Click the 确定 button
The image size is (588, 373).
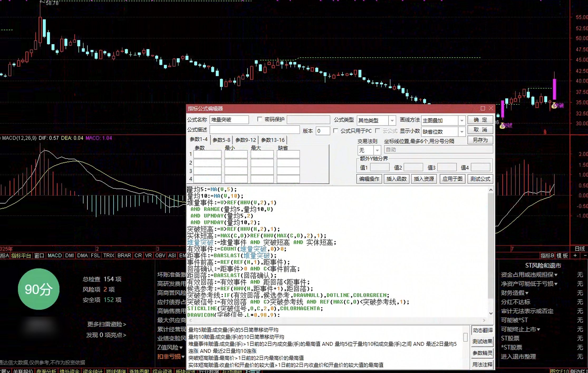pos(480,120)
